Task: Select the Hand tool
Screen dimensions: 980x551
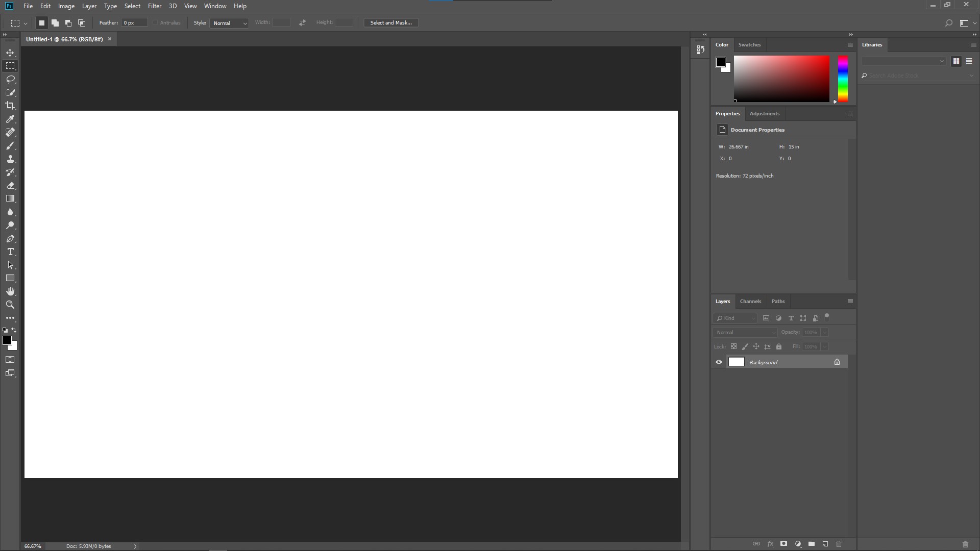Action: pyautogui.click(x=10, y=291)
